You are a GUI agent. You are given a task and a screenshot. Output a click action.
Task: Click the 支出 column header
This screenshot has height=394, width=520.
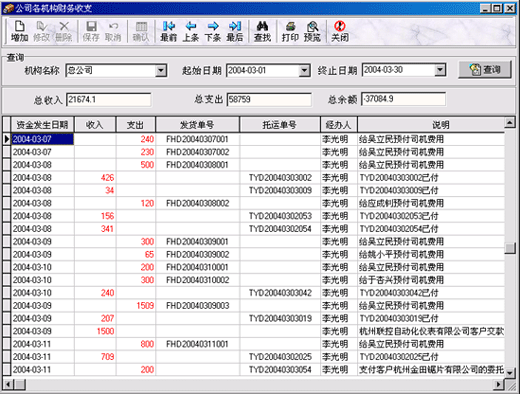click(x=136, y=125)
